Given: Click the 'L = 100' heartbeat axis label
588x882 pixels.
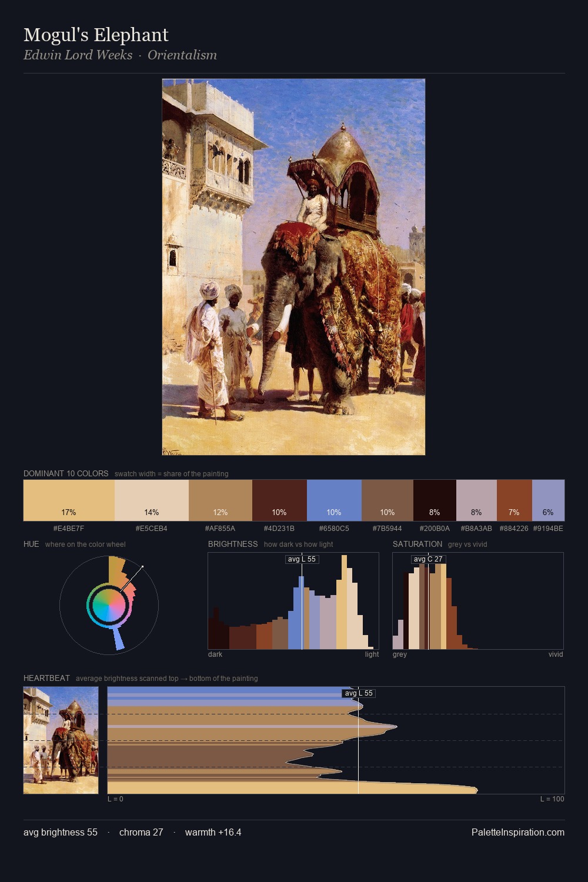Looking at the screenshot, I should [x=552, y=799].
